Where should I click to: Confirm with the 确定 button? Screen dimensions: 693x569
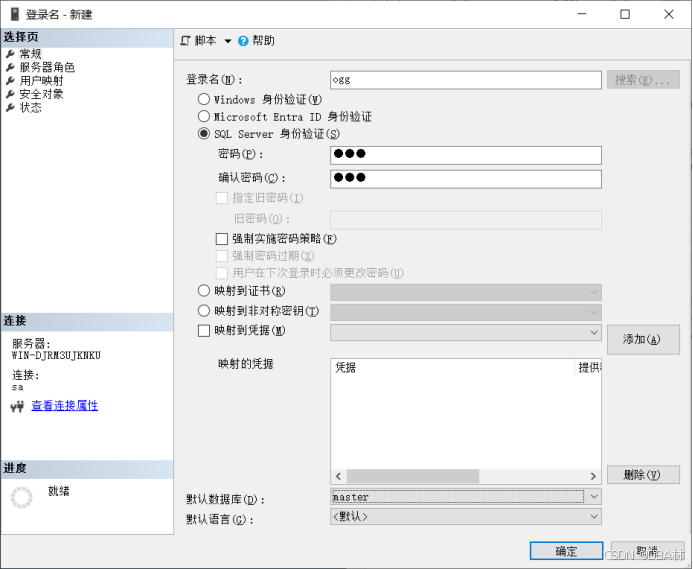[x=566, y=551]
